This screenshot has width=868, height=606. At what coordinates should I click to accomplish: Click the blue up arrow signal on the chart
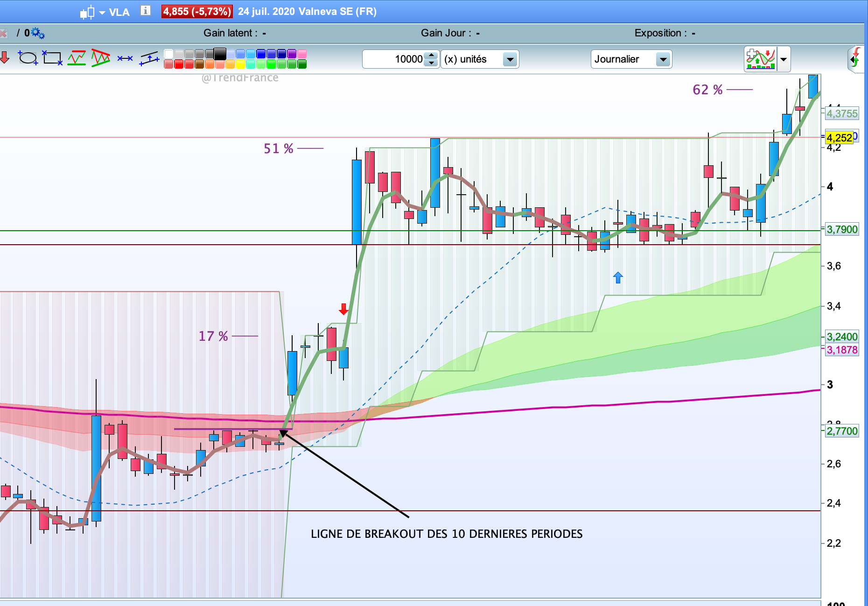(618, 278)
